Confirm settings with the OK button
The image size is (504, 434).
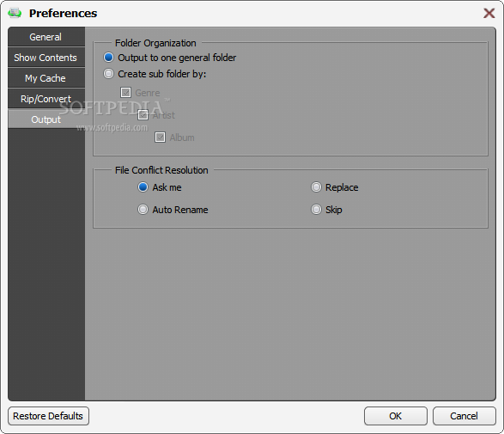pos(396,416)
